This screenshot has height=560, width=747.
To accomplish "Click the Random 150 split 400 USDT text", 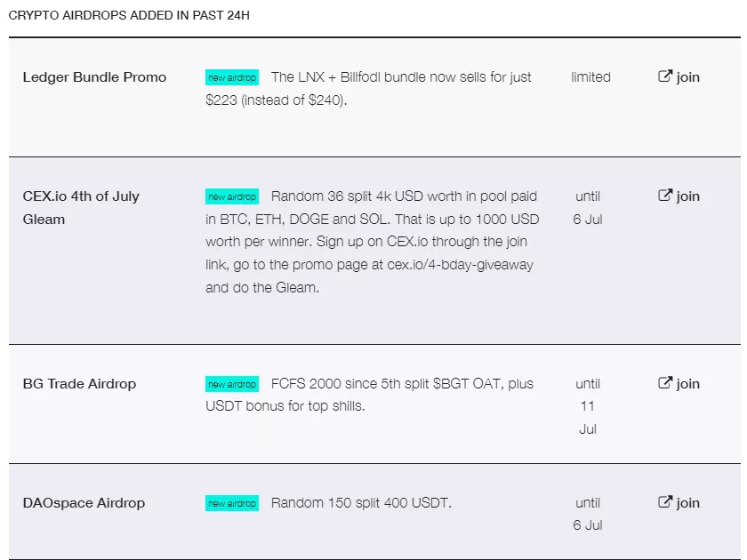I will pos(361,503).
